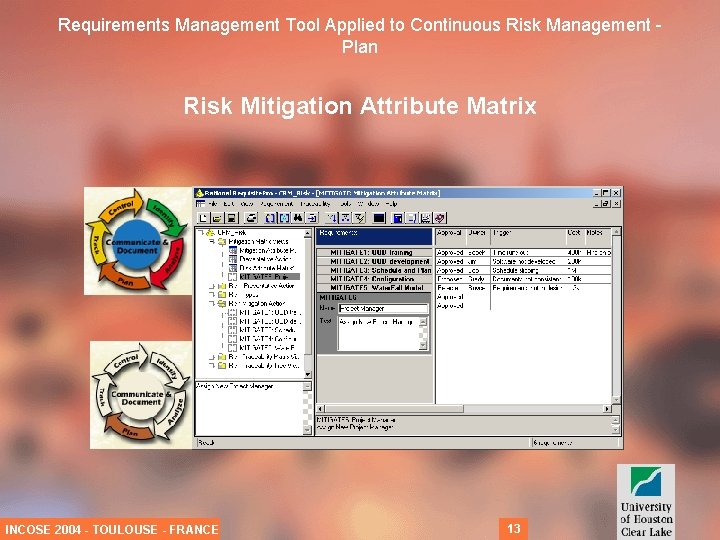
Task: Click the matrix horizontal scroll left arrow
Action: pos(321,409)
